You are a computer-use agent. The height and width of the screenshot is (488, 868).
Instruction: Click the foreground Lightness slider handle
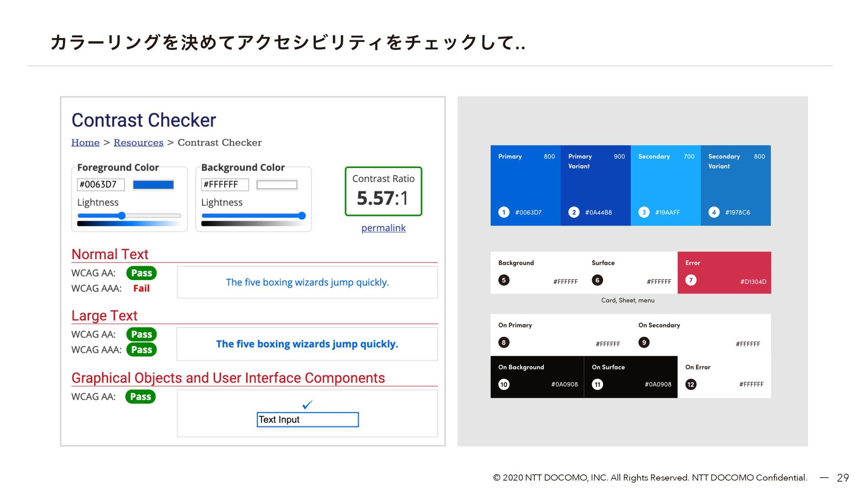[122, 216]
